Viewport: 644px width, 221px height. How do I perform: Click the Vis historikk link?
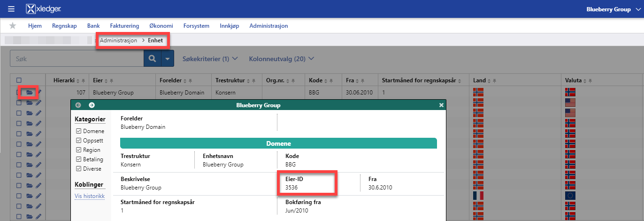tap(90, 196)
